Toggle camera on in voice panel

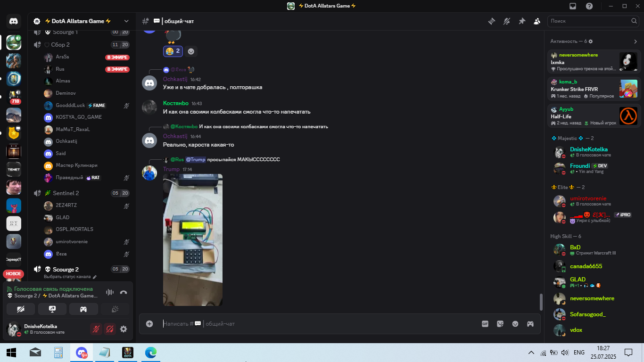tap(21, 309)
